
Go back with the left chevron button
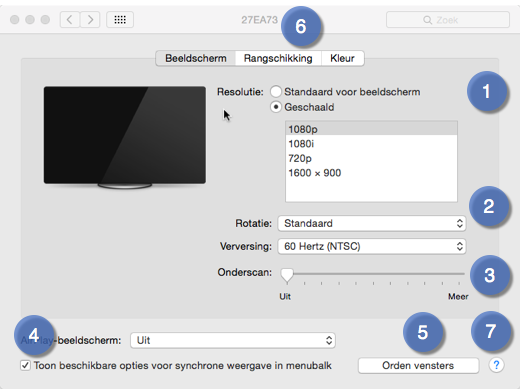pos(70,20)
